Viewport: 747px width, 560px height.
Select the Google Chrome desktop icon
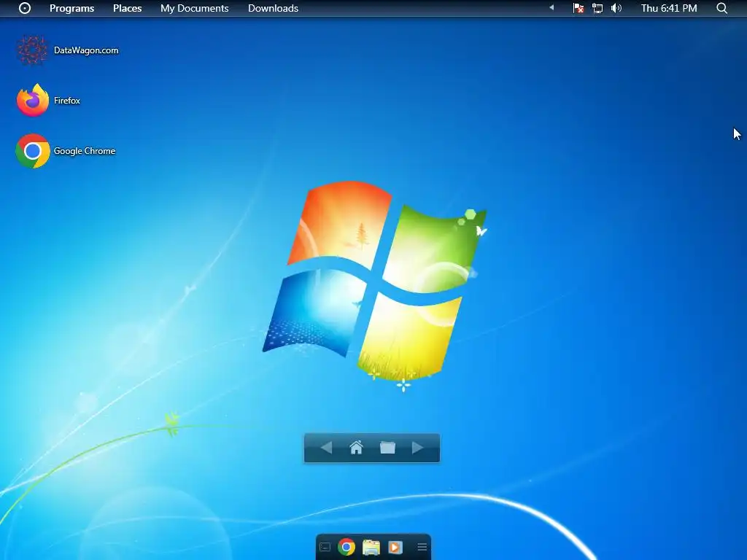32,151
